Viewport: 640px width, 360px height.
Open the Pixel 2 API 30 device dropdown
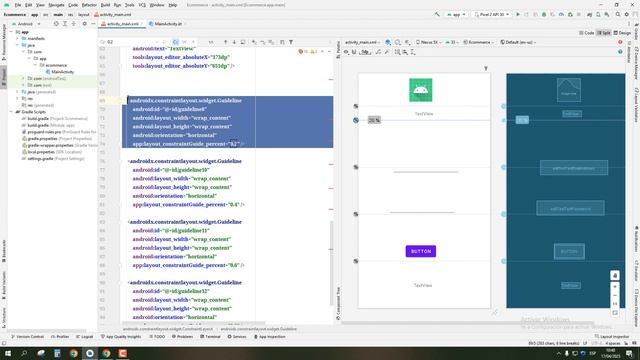[492, 14]
